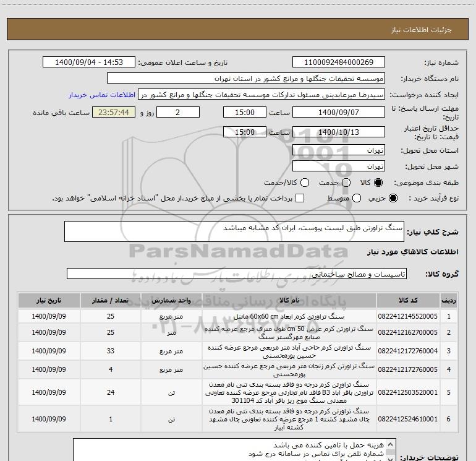Click the general need description text box

pos(234,231)
